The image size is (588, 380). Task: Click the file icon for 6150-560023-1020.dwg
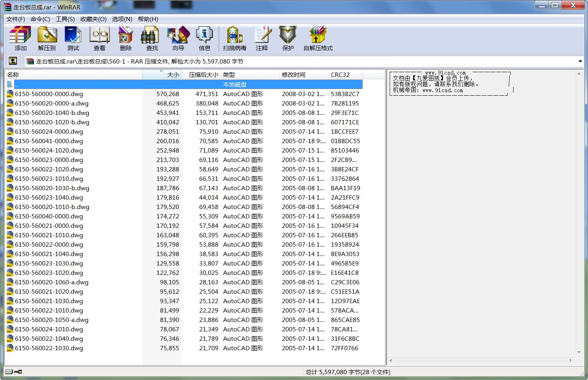click(x=10, y=273)
